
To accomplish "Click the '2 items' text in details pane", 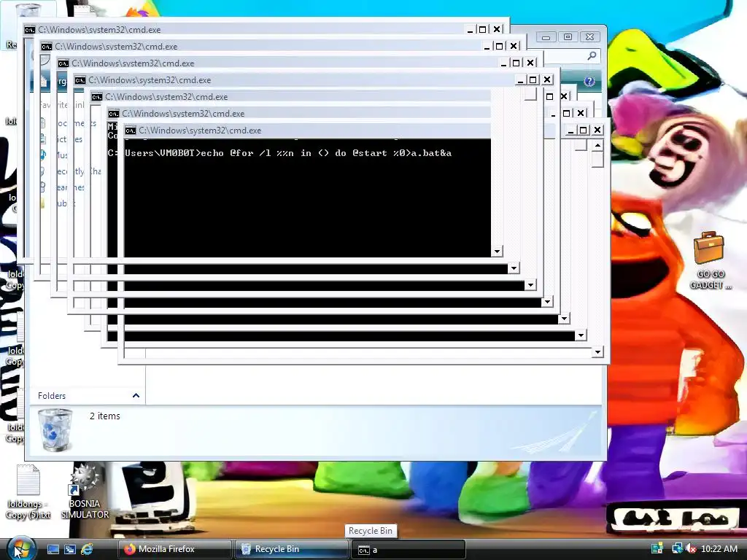I will (105, 416).
